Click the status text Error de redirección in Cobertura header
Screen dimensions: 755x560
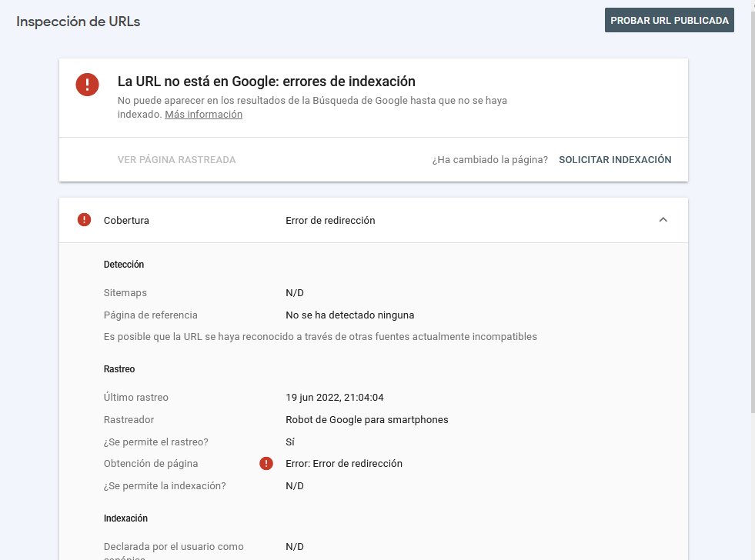tap(330, 220)
